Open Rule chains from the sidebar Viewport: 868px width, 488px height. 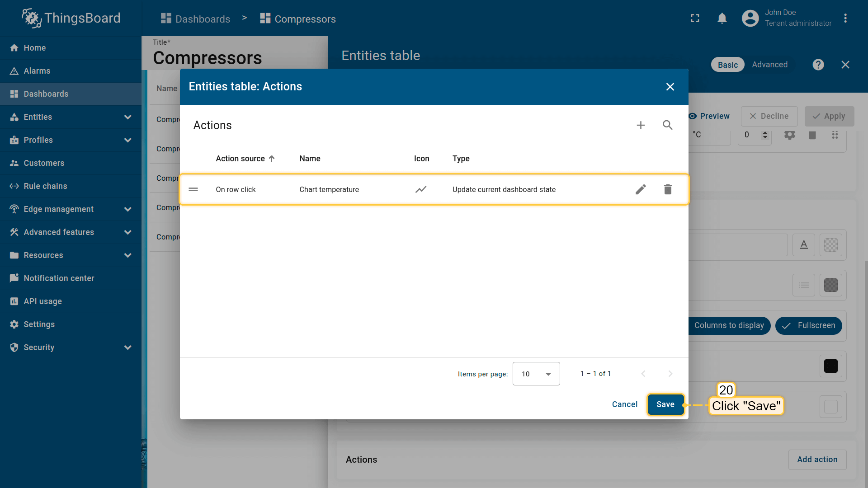tap(45, 186)
